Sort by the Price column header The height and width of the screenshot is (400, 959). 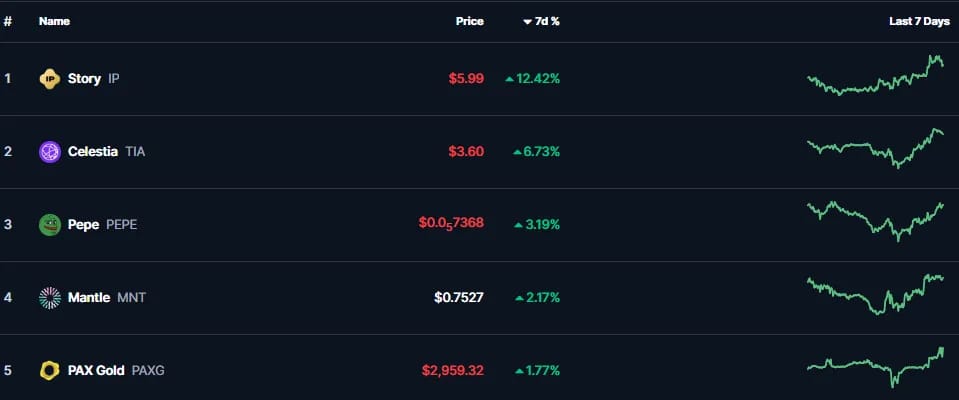pyautogui.click(x=470, y=21)
